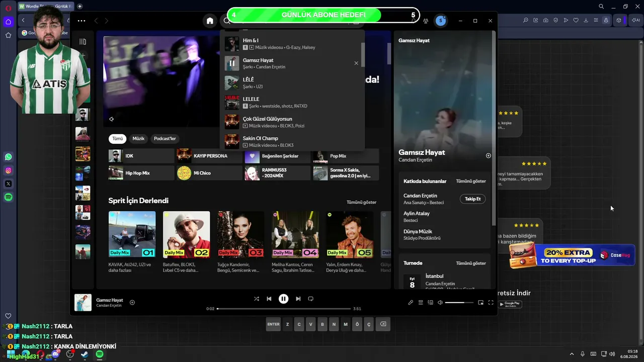Adjust the Spotify volume slider
Screen dimensions: 644x362
(x=459, y=303)
